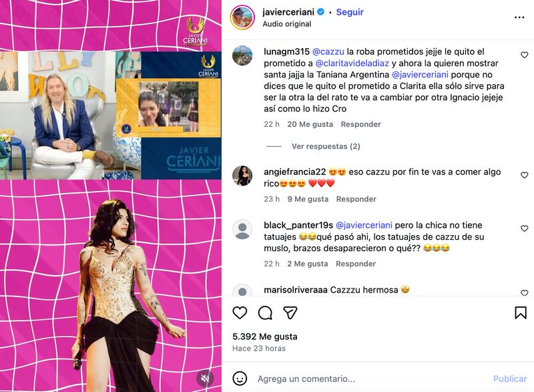Open the emoji picker smiley icon
Viewport: 534px width, 392px height.
(240, 379)
